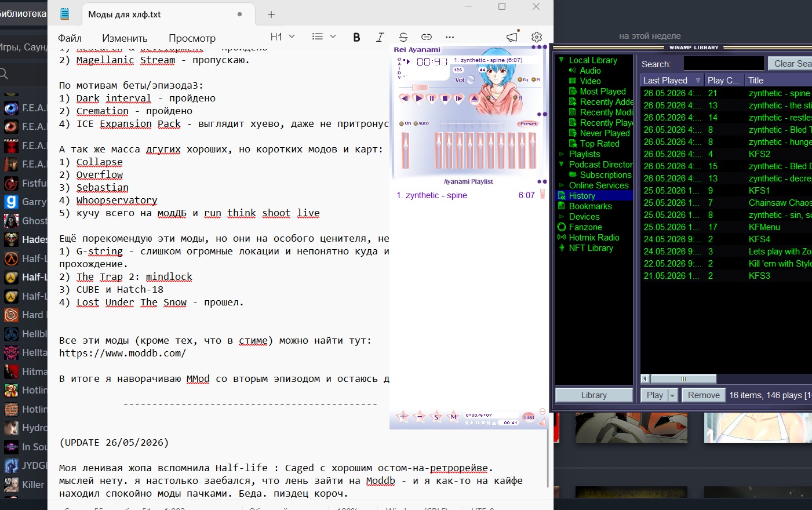The height and width of the screenshot is (510, 812).
Task: Open NFT Library in Winamp Library tree
Action: tap(591, 248)
